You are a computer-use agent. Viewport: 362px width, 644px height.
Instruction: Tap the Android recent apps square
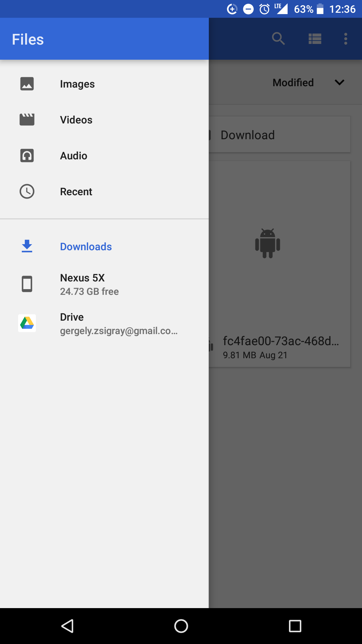pos(295,626)
